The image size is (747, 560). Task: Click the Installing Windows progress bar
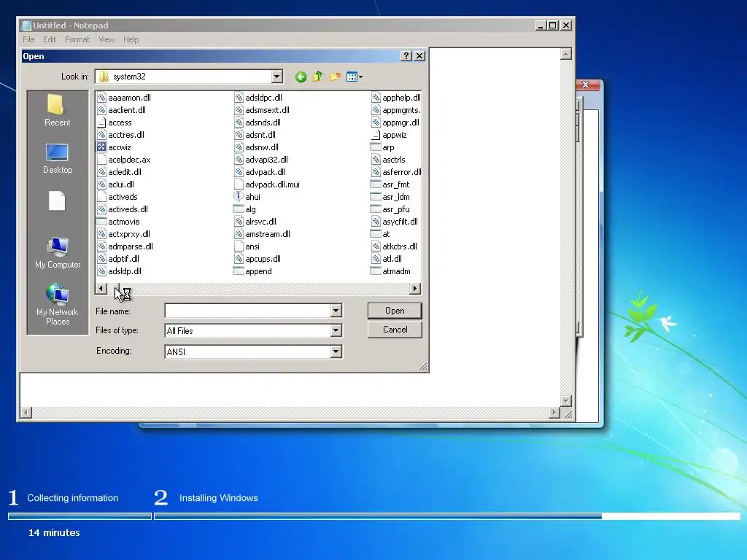pyautogui.click(x=447, y=516)
